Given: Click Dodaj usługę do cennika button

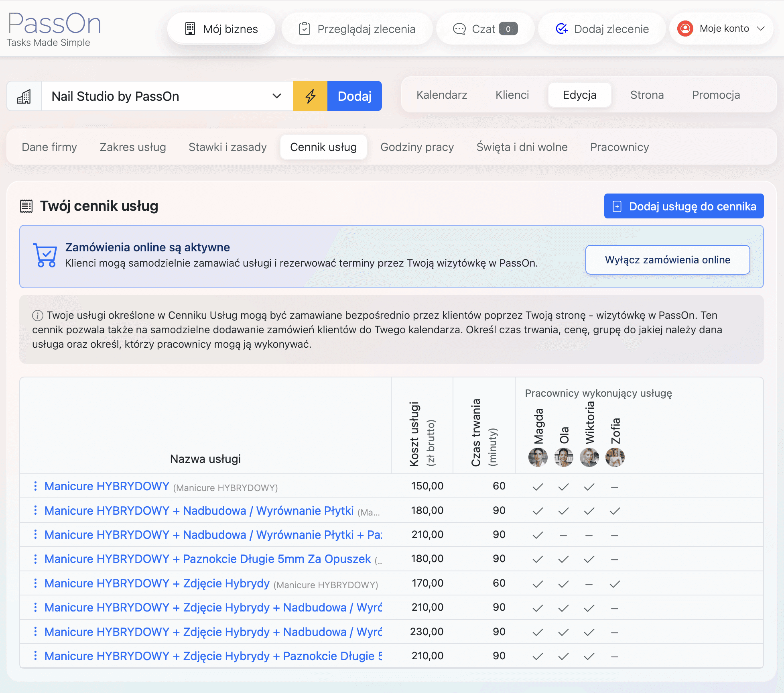Looking at the screenshot, I should [684, 206].
